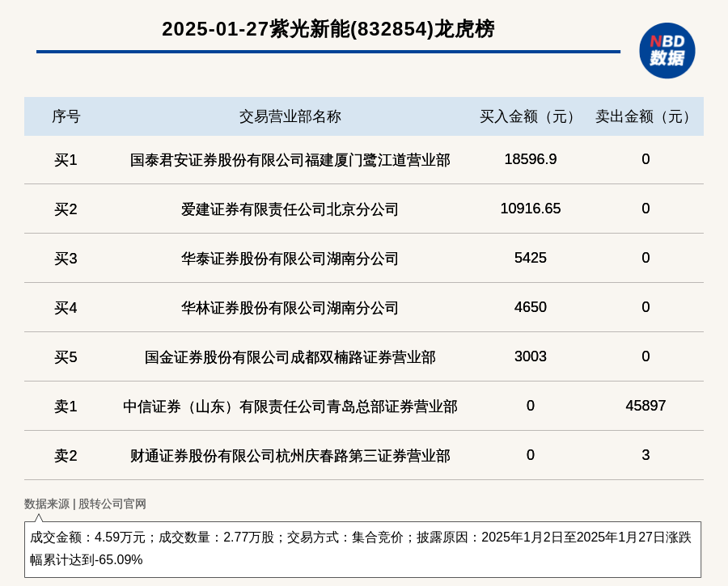
Task: Select the 卖1 row label
Action: coord(66,407)
